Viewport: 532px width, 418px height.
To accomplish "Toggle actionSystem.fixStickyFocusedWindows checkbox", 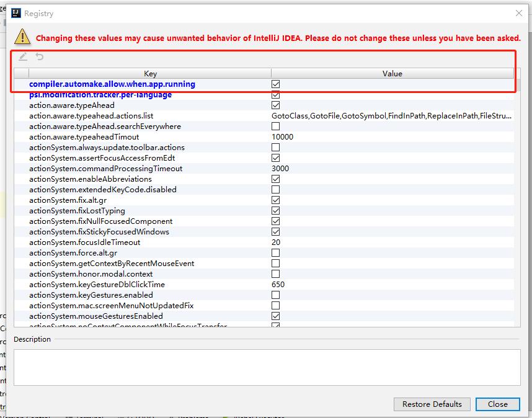I will (x=275, y=232).
